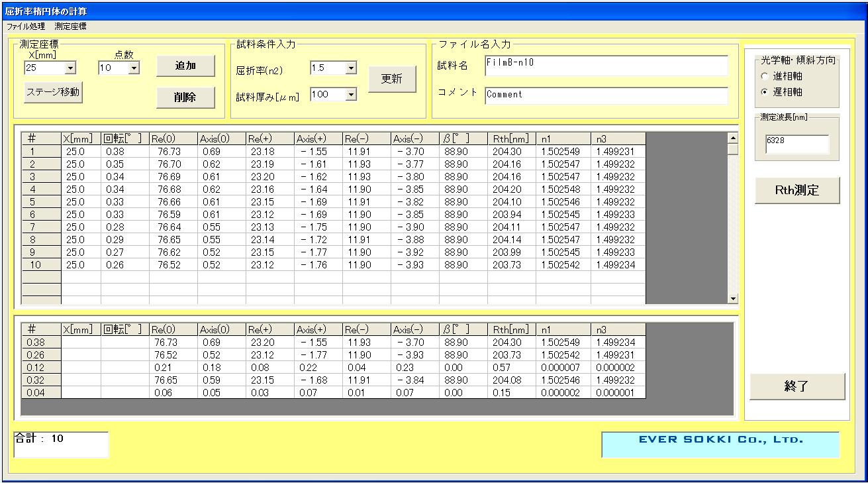The image size is (868, 483).
Task: Click the n3 column header in upper table
Action: tap(618, 139)
